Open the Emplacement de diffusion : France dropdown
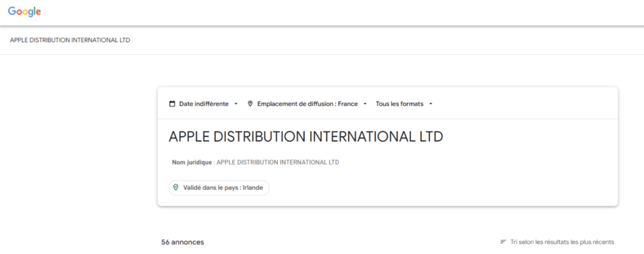 308,104
